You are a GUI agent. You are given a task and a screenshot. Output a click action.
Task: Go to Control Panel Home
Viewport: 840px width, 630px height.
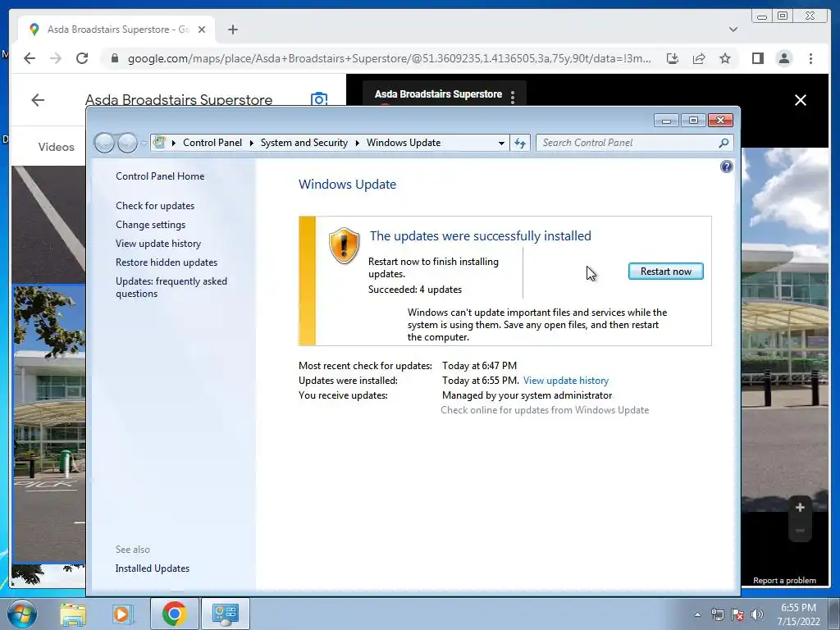click(x=160, y=176)
